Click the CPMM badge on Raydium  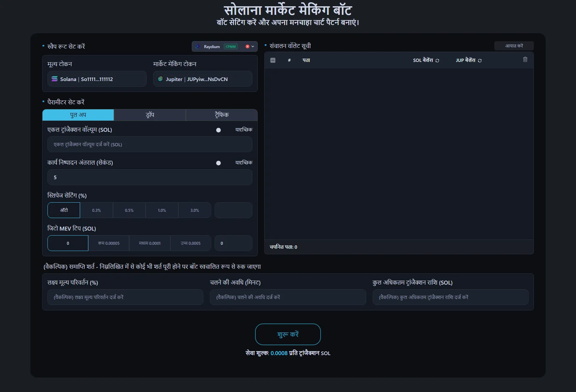pyautogui.click(x=231, y=46)
